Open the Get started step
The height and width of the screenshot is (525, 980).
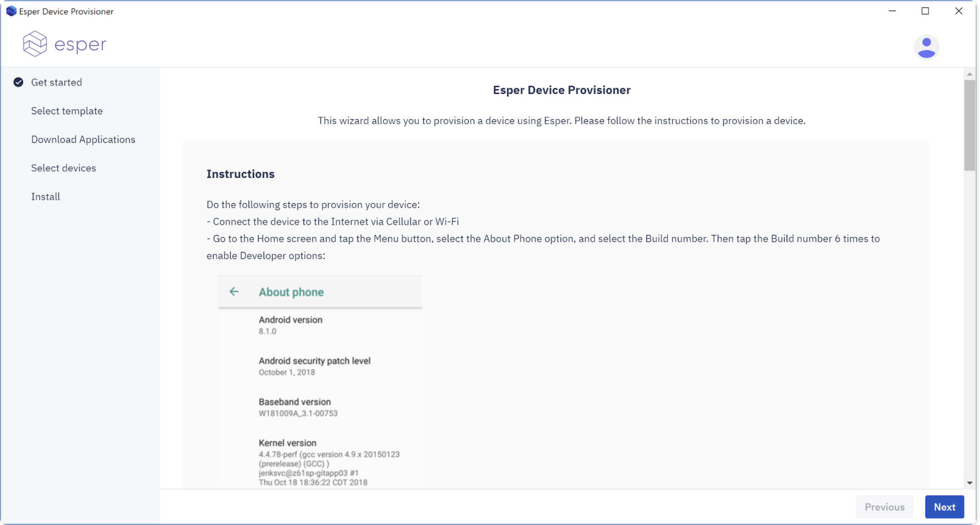point(56,82)
